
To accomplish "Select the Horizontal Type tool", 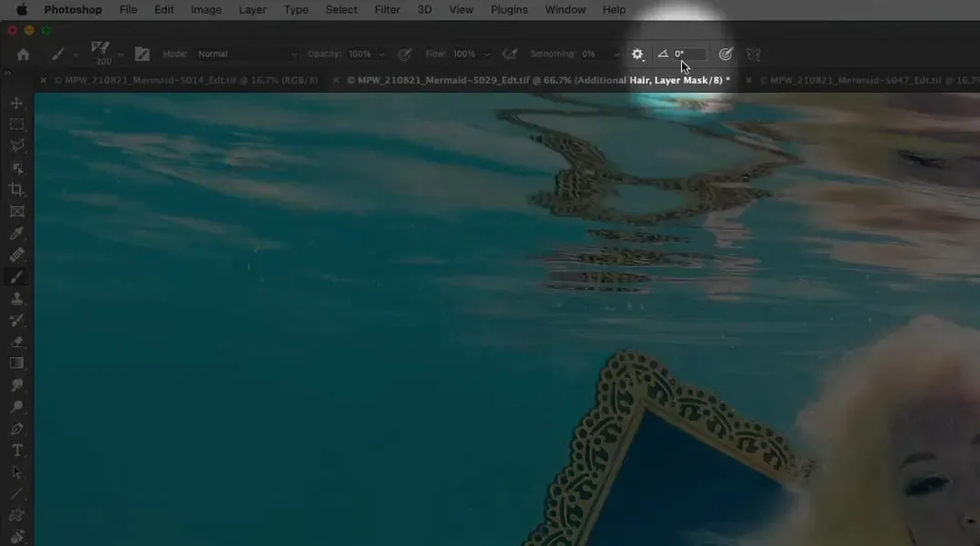I will (x=16, y=451).
